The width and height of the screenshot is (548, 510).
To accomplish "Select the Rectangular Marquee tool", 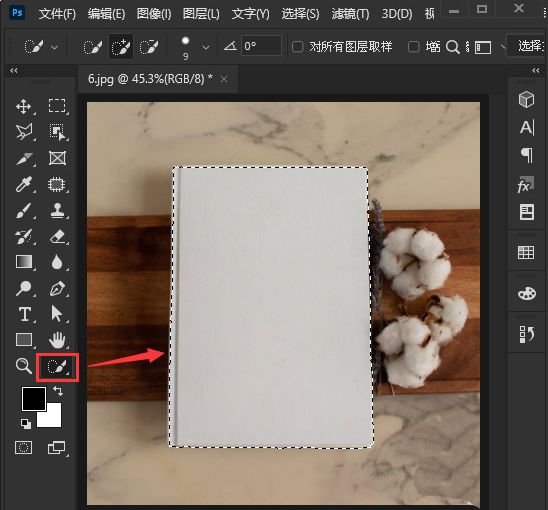I will (x=57, y=106).
